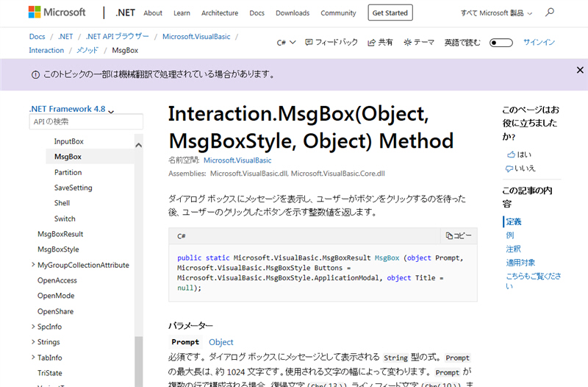Open the Architecture menu item
Image resolution: width=588 pixels, height=387 pixels.
coord(220,13)
